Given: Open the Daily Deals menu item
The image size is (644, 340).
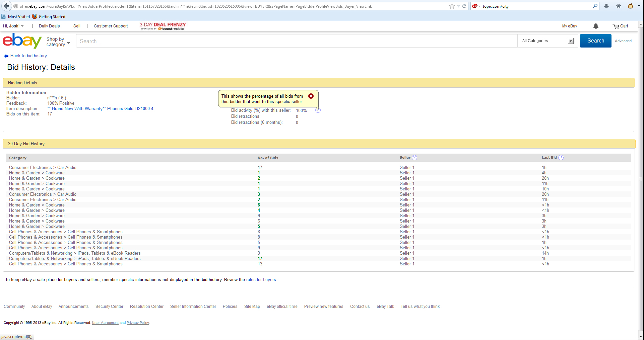Looking at the screenshot, I should (x=49, y=26).
